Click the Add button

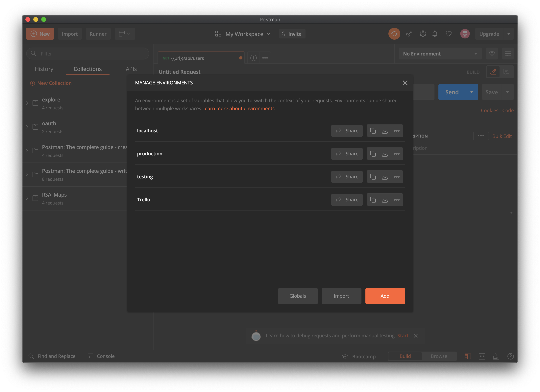tap(385, 296)
